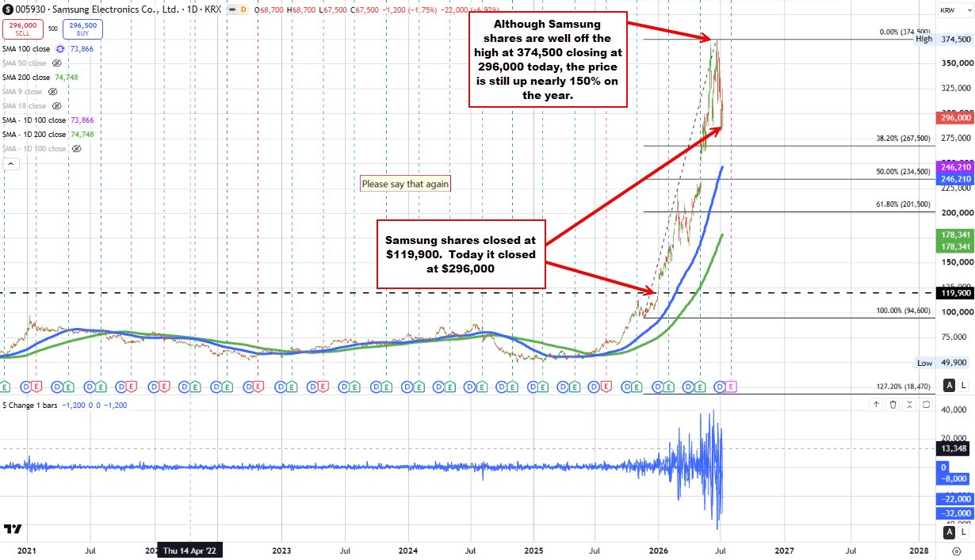Enable log scale L on main price axis

click(962, 385)
